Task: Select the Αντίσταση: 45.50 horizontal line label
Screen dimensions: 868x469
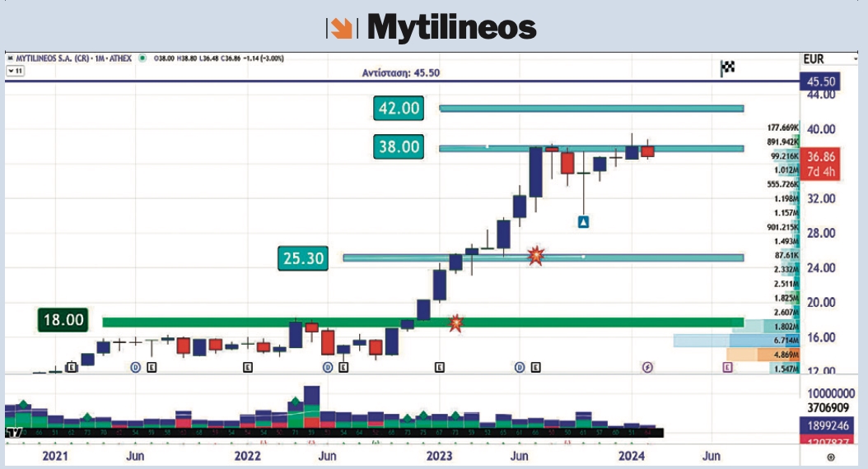Action: [x=401, y=73]
